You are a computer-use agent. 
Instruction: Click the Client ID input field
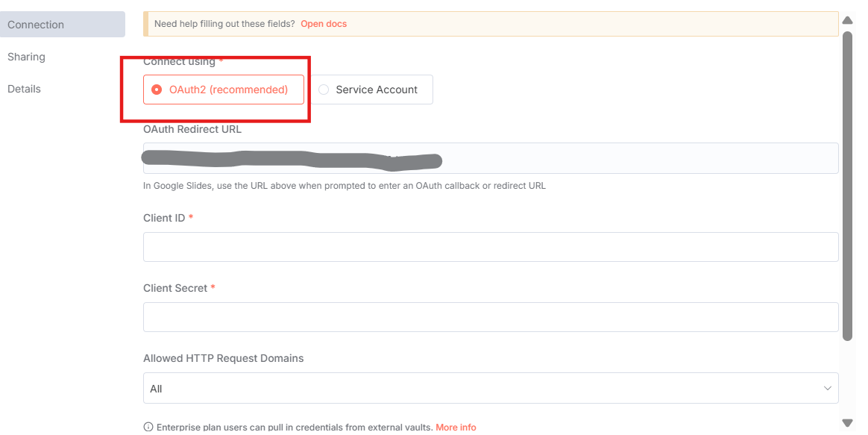pyautogui.click(x=491, y=247)
